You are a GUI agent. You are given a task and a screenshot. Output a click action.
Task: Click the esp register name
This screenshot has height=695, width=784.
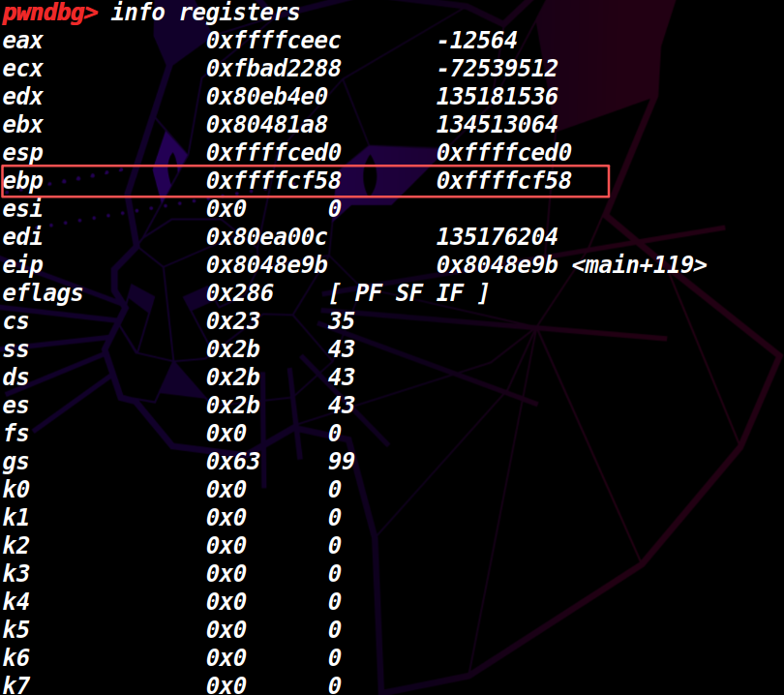pos(22,153)
